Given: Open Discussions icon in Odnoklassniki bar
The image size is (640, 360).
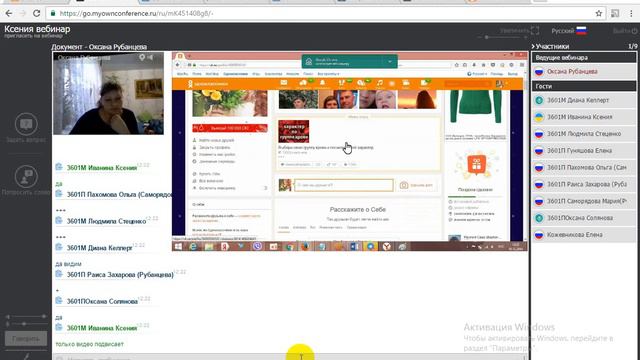Looking at the screenshot, I should click(x=303, y=84).
